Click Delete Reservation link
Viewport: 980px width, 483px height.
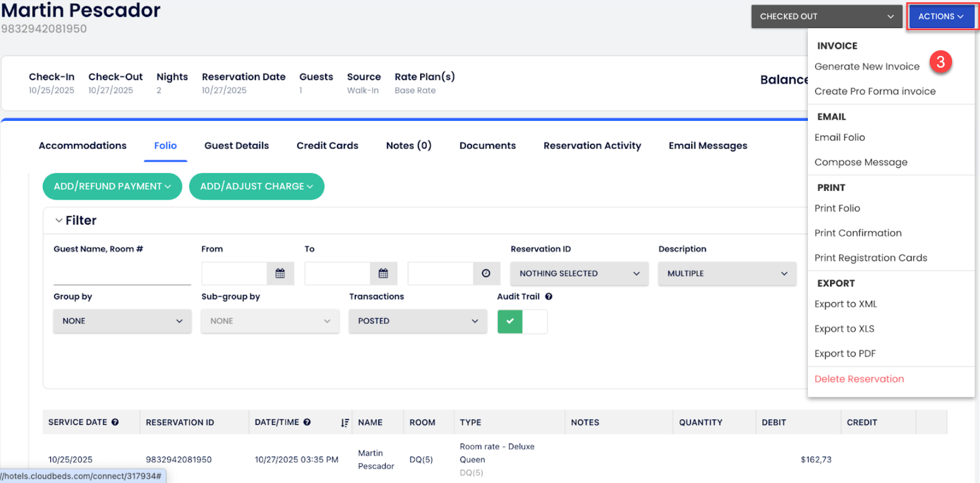point(859,379)
